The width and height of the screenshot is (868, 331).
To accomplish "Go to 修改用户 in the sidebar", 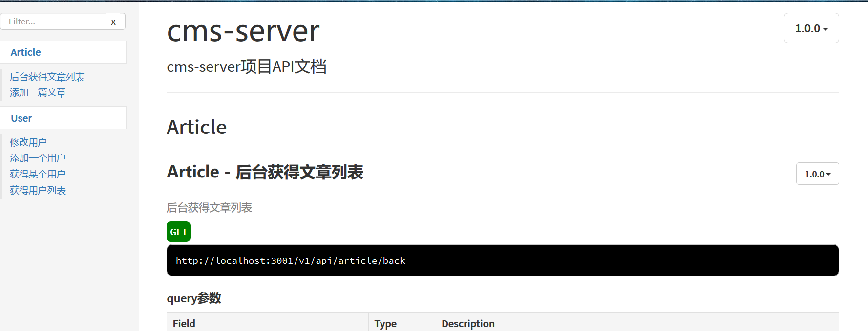I will (28, 142).
